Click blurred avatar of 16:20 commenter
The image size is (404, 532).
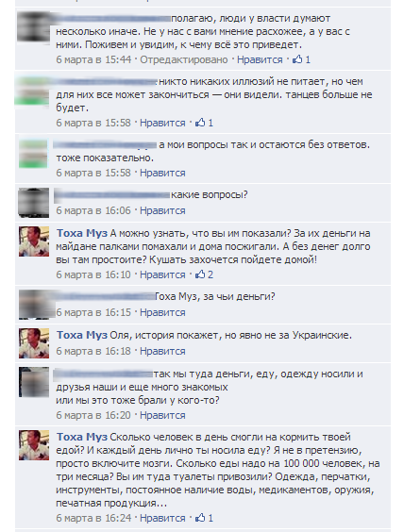tap(34, 382)
